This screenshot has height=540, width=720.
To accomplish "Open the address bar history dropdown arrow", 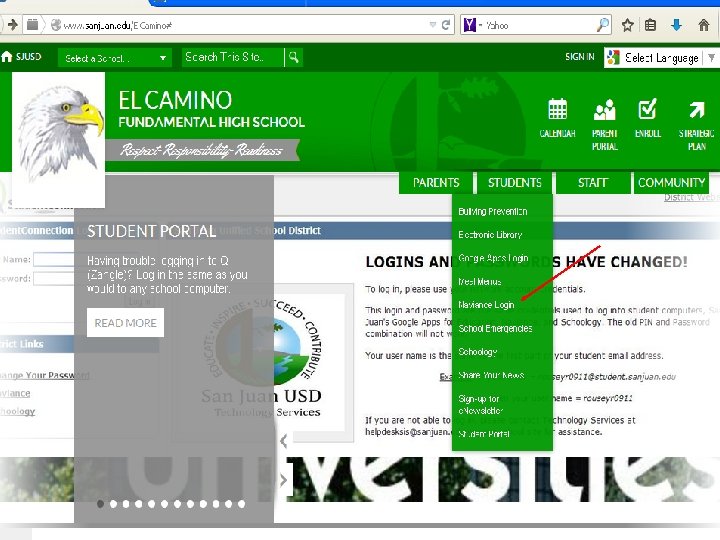I will point(433,25).
